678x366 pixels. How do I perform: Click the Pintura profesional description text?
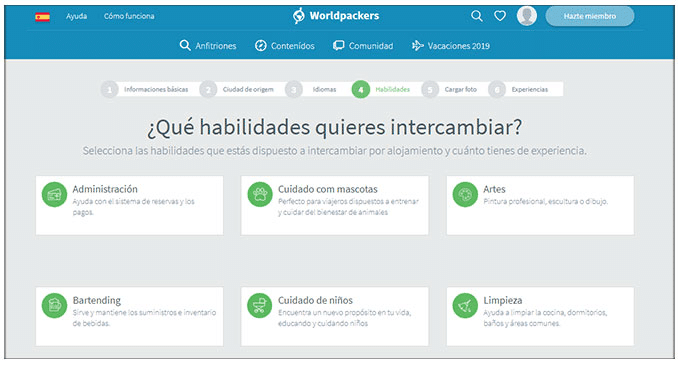click(546, 201)
